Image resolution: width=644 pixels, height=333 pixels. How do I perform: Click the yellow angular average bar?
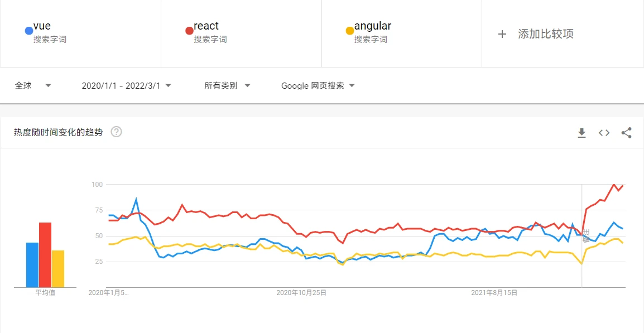(x=58, y=269)
